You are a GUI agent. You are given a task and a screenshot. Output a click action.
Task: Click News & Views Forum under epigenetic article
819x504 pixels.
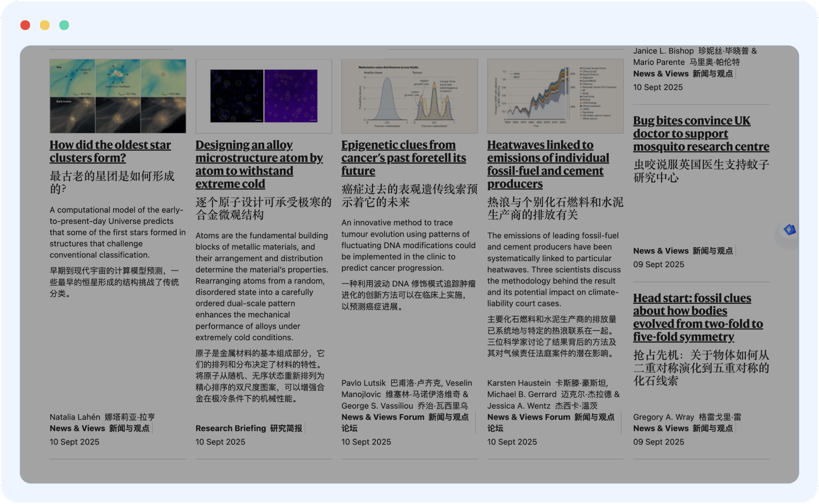coord(383,417)
